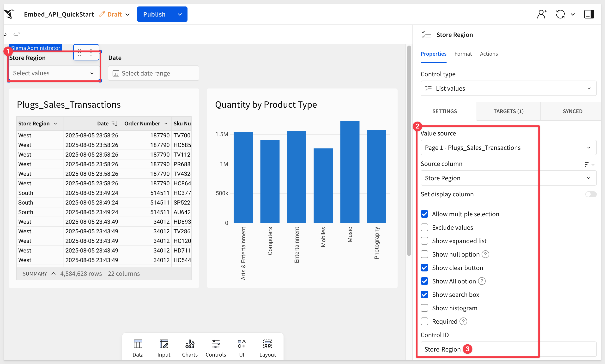
Task: Expand the Source column dropdown
Action: [508, 178]
